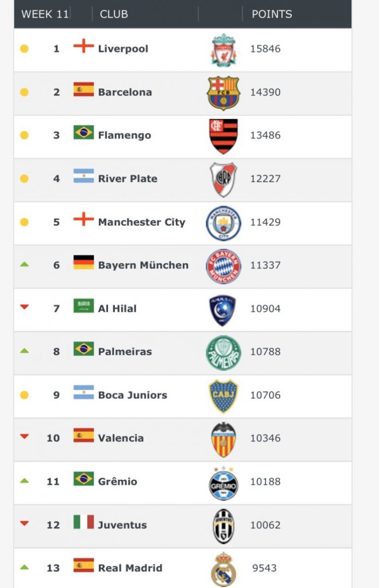
Task: Click the River Plate crest
Action: click(224, 179)
